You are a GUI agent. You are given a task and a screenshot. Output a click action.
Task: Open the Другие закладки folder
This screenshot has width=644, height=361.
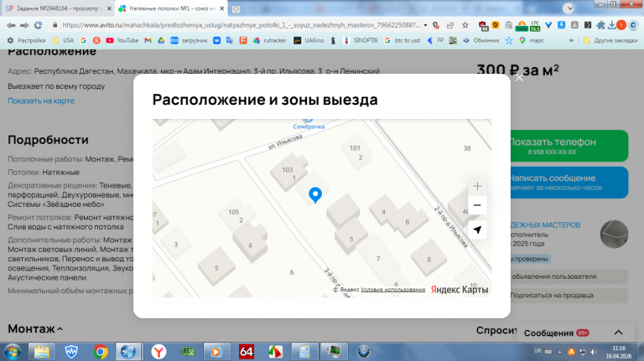[x=610, y=40]
